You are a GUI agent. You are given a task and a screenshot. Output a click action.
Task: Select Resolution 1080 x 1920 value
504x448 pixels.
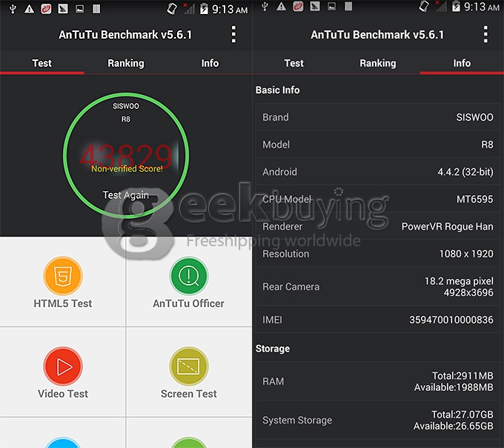point(466,254)
